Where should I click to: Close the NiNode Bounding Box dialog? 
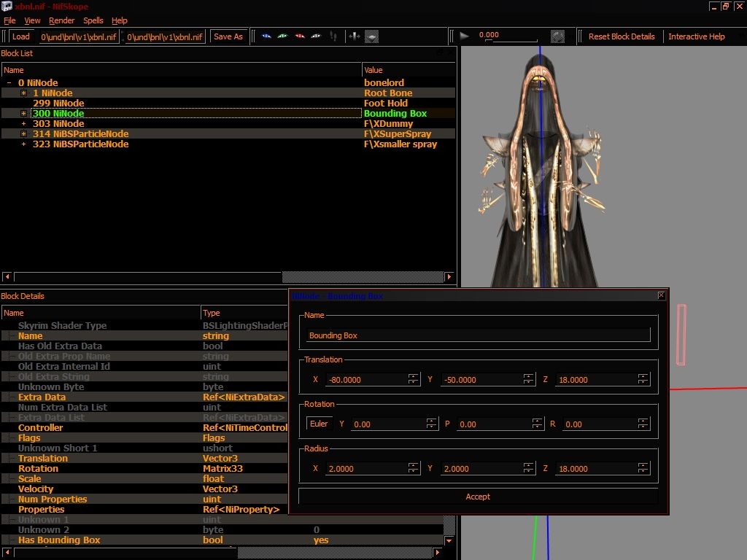tap(661, 295)
